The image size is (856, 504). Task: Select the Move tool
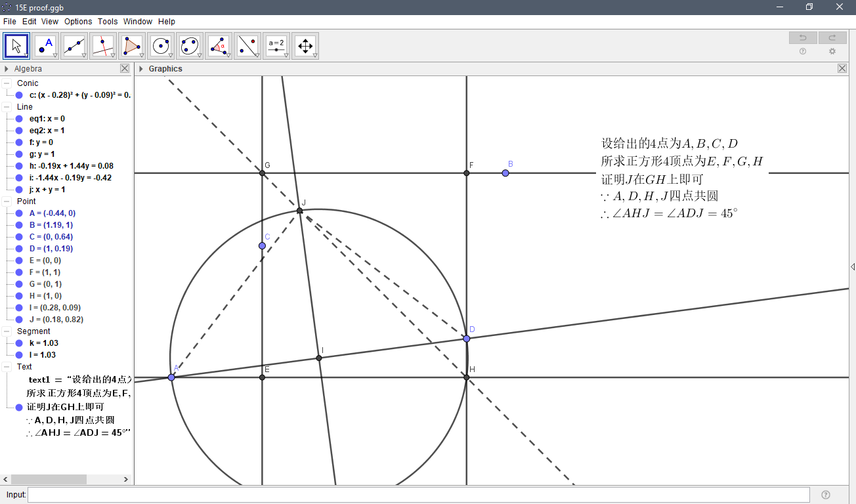16,45
